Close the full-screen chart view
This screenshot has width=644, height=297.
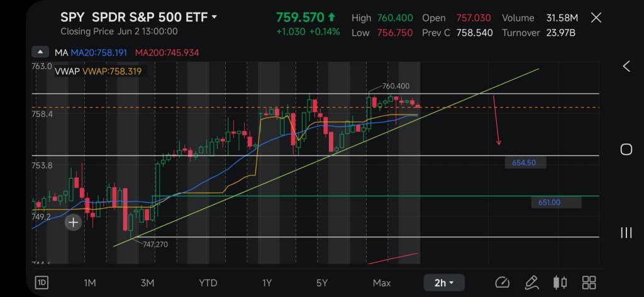coord(596,18)
